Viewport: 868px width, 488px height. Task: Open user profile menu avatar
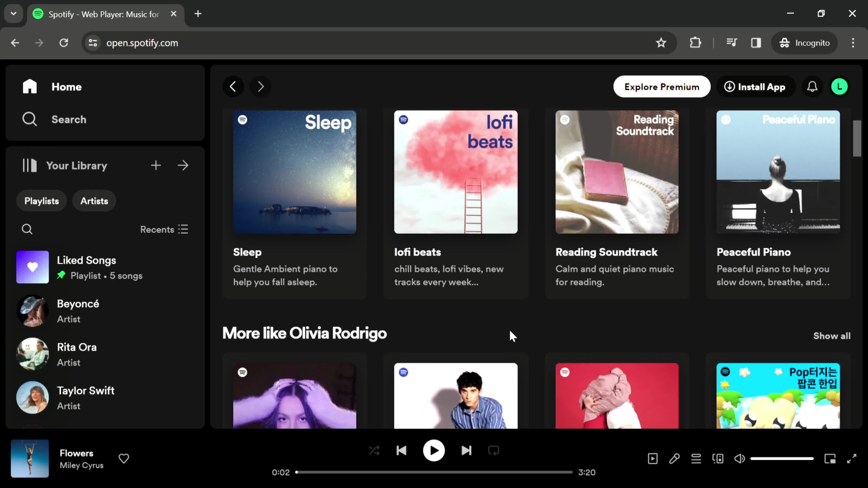839,87
